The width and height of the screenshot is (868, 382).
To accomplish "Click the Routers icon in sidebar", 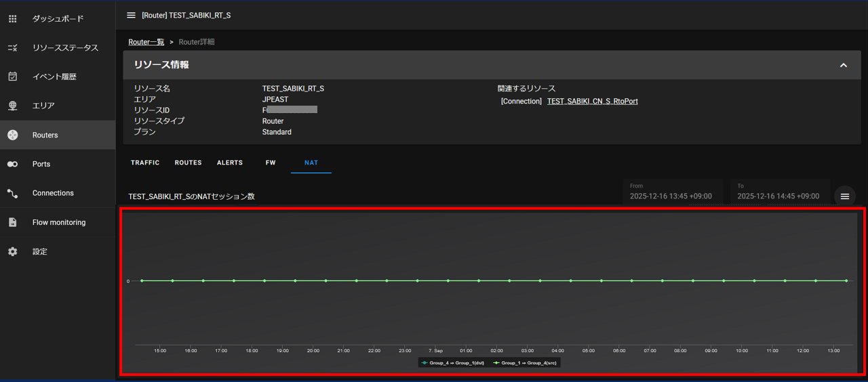I will 12,135.
